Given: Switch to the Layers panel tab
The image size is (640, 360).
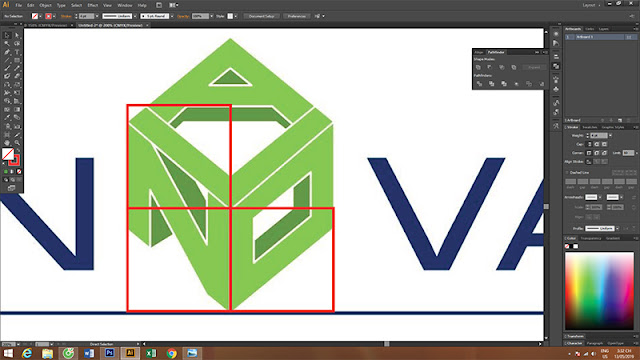Looking at the screenshot, I should (604, 29).
